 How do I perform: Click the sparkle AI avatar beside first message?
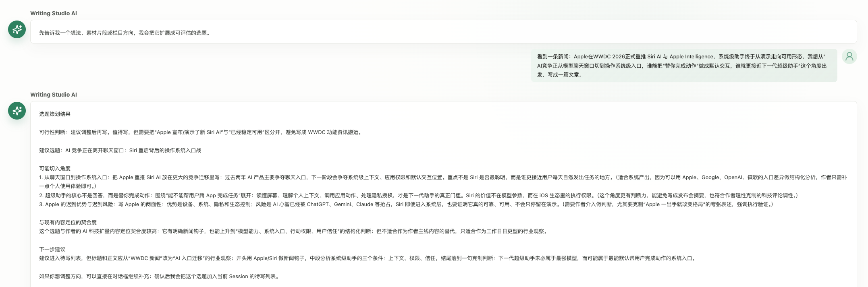pyautogui.click(x=17, y=29)
